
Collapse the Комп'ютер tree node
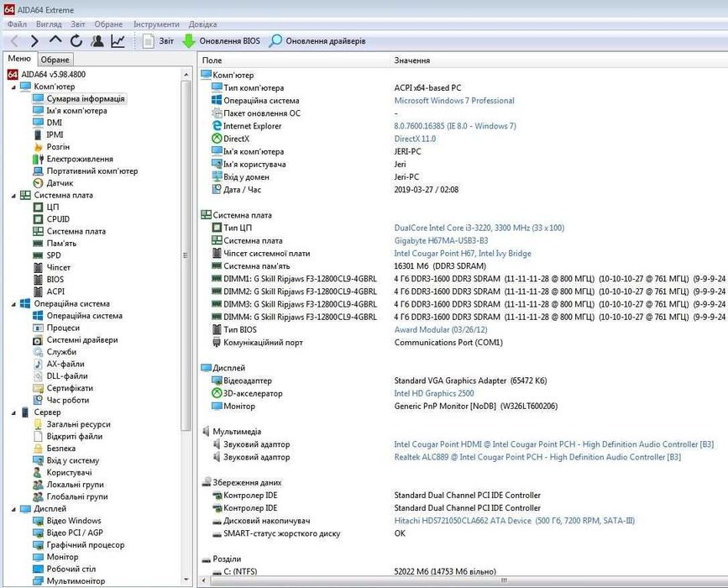(13, 87)
